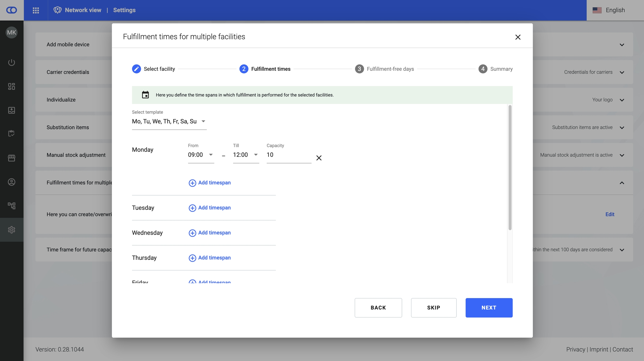Click the MK user avatar
The height and width of the screenshot is (361, 644).
(x=11, y=32)
